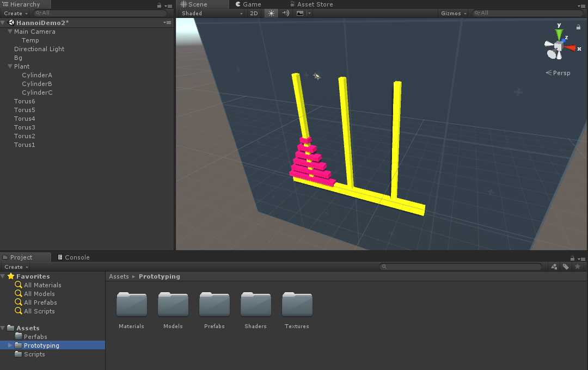Click the green Y axis cone on the gizmo
This screenshot has width=588, height=370.
[559, 34]
